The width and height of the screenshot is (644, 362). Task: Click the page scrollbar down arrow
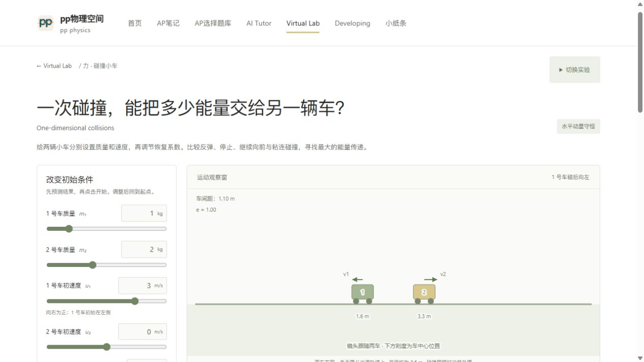(x=640, y=358)
